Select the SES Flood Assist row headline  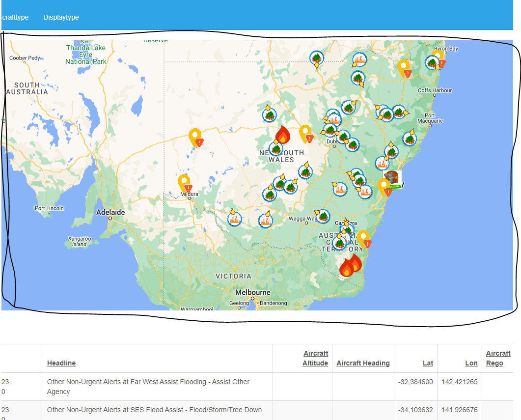(154, 410)
